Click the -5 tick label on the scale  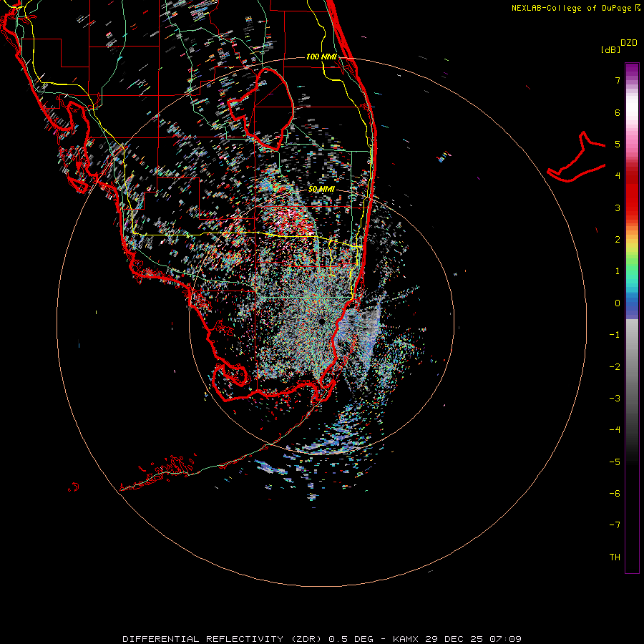(x=615, y=462)
